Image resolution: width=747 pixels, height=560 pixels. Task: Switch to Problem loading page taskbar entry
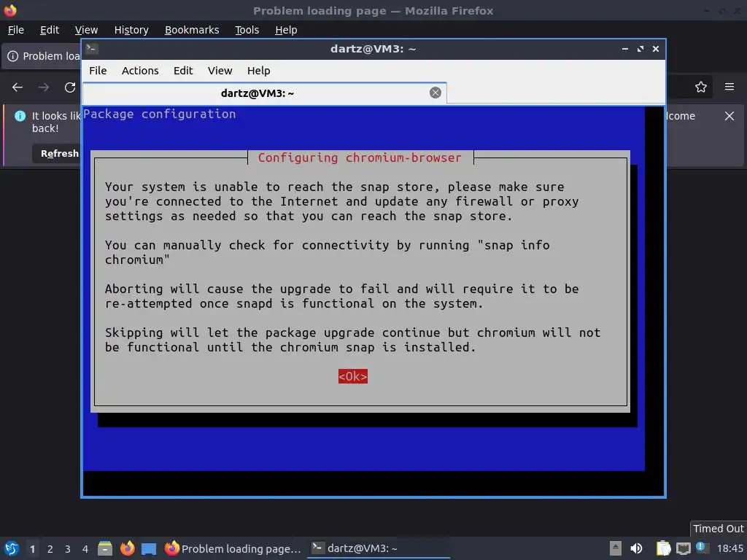tap(233, 548)
